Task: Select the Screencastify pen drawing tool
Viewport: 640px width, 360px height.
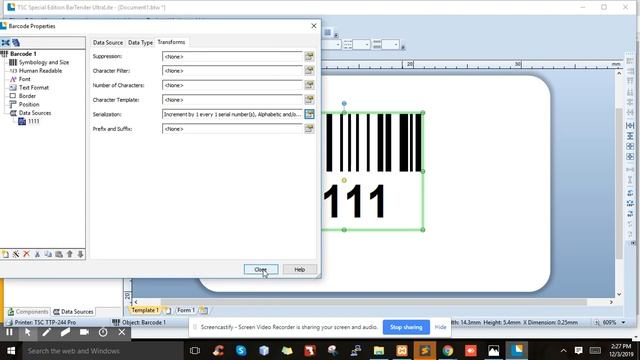Action: [x=46, y=332]
